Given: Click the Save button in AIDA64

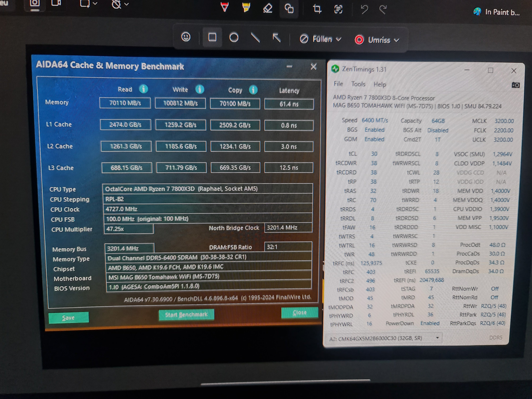Looking at the screenshot, I should (x=69, y=318).
